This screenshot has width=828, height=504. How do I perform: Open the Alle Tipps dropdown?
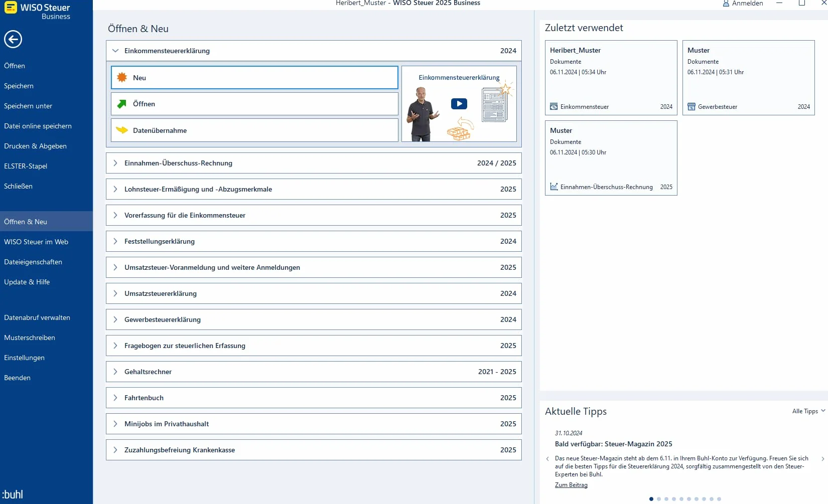pyautogui.click(x=808, y=411)
